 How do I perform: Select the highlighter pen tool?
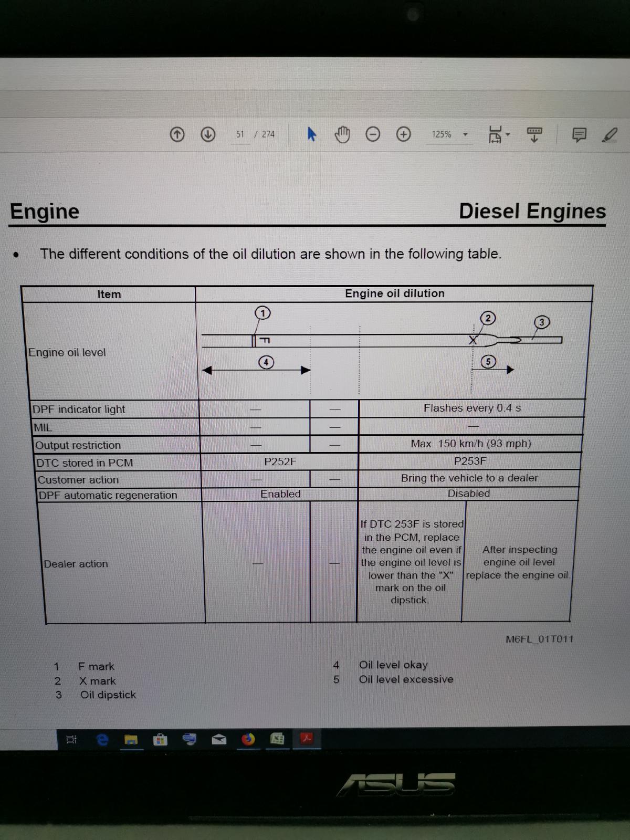click(x=610, y=135)
